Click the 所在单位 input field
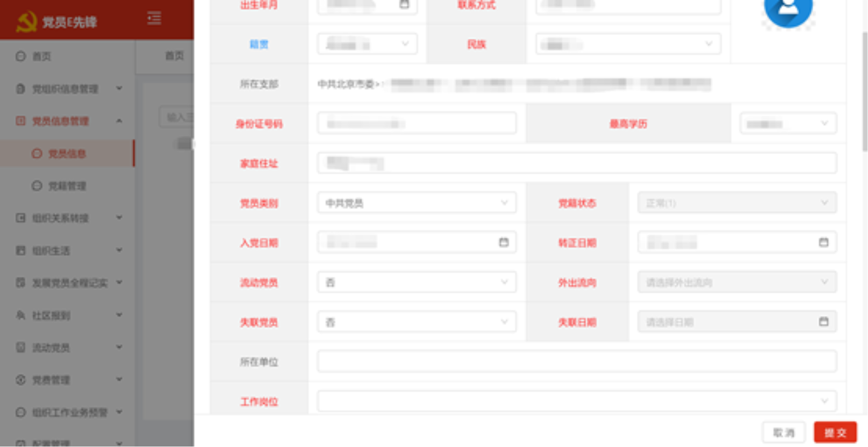This screenshot has height=447, width=868. click(576, 361)
